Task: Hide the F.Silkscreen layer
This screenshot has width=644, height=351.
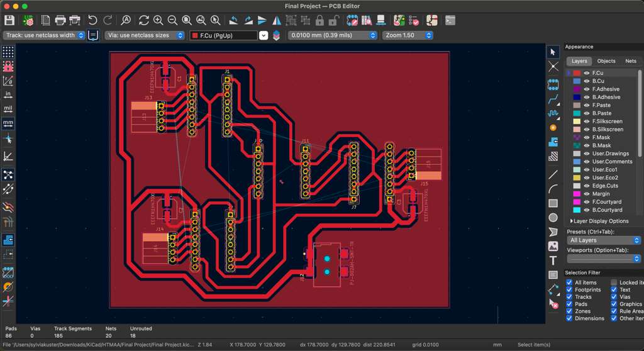Action: point(587,121)
